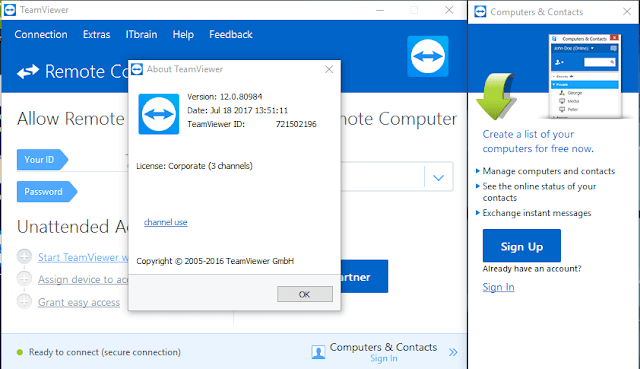Viewport: 640px width, 369px height.
Task: Click the Password label tag
Action: 47,191
